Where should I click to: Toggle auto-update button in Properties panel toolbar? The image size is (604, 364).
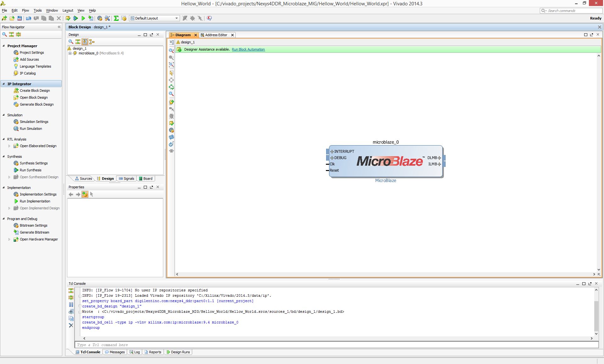pyautogui.click(x=85, y=195)
